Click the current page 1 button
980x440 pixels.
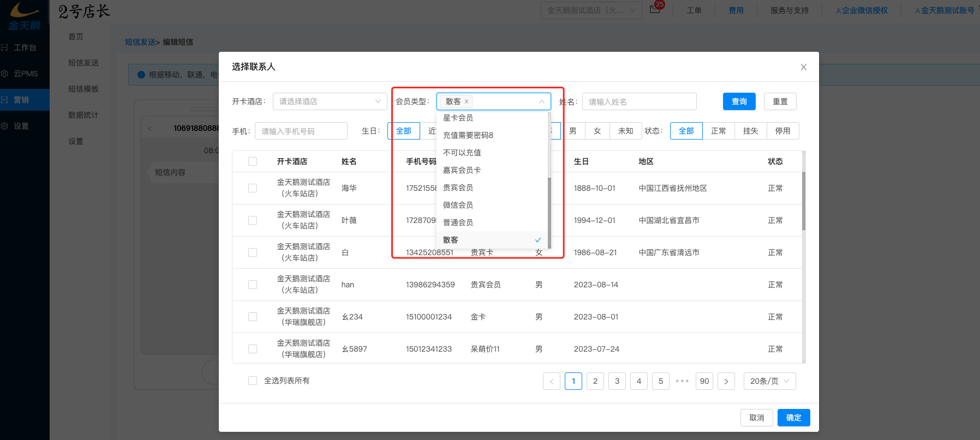coord(573,381)
